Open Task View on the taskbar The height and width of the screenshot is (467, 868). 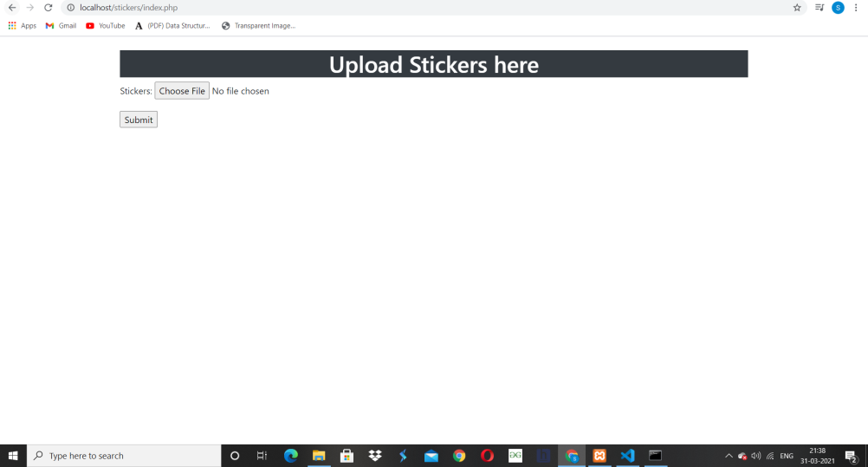[x=262, y=456]
